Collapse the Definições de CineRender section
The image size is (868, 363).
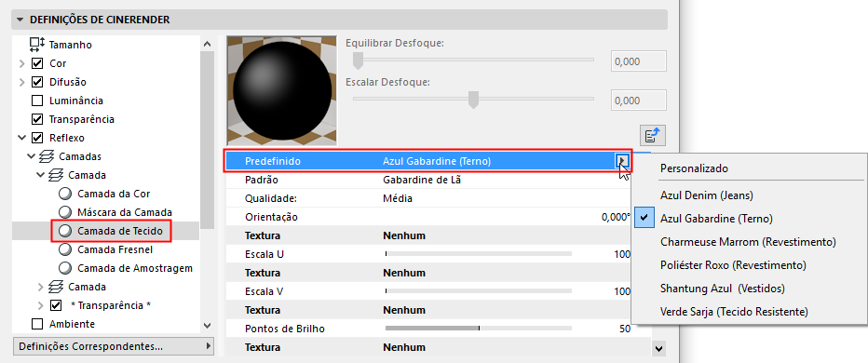(20, 20)
